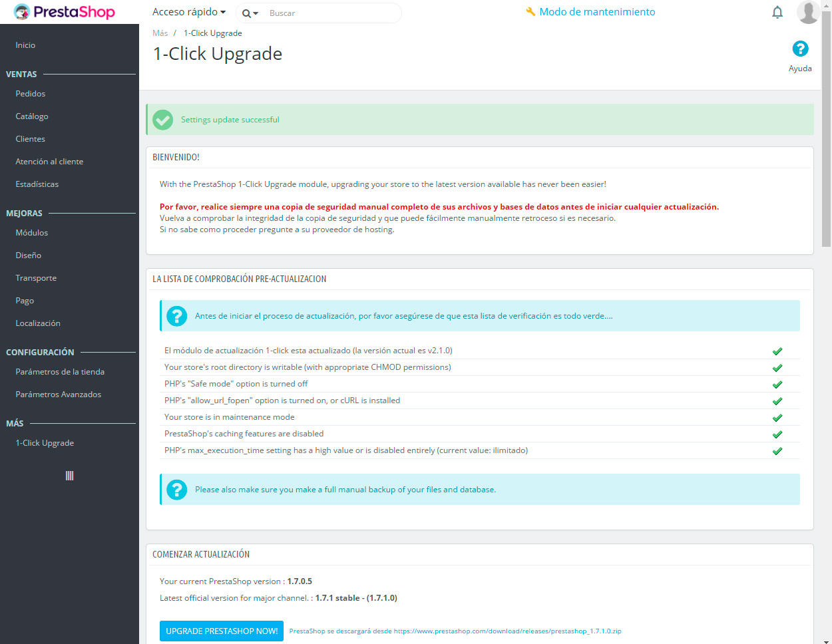Click the search magnifier dropdown

click(250, 13)
